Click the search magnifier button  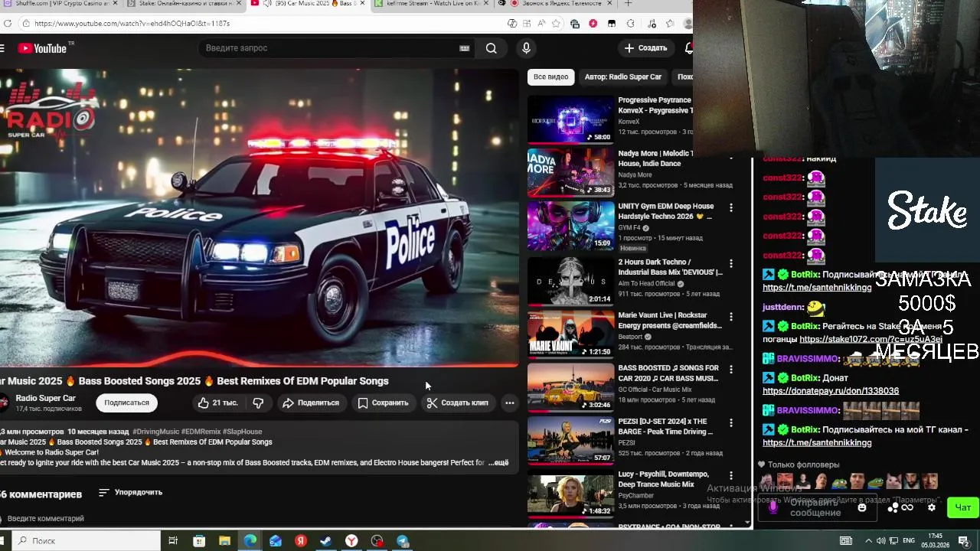(x=491, y=48)
